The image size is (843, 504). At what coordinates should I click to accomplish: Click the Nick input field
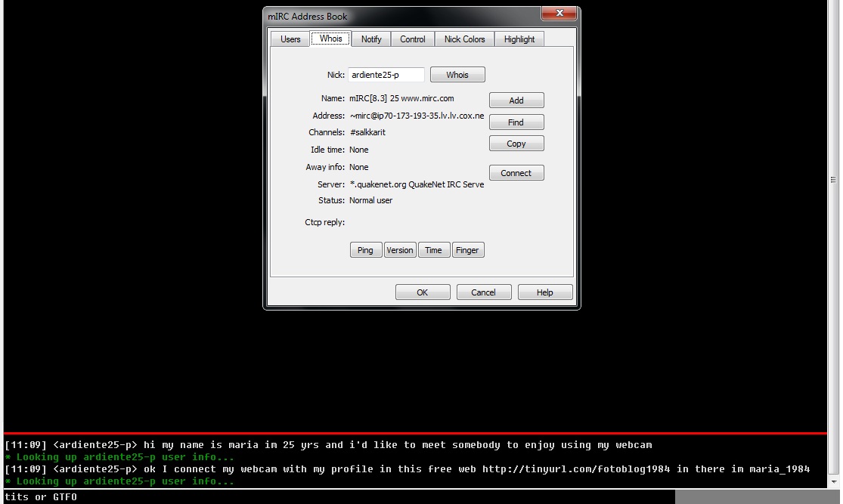pos(386,75)
